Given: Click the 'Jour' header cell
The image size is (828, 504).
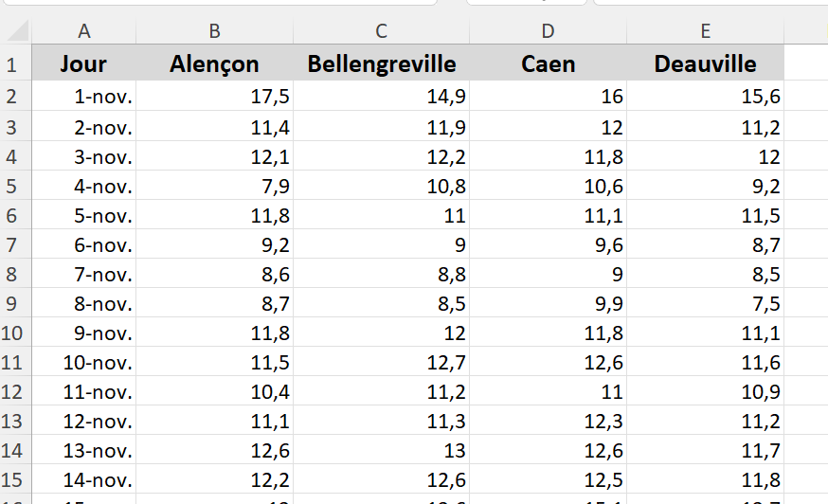Looking at the screenshot, I should click(83, 64).
